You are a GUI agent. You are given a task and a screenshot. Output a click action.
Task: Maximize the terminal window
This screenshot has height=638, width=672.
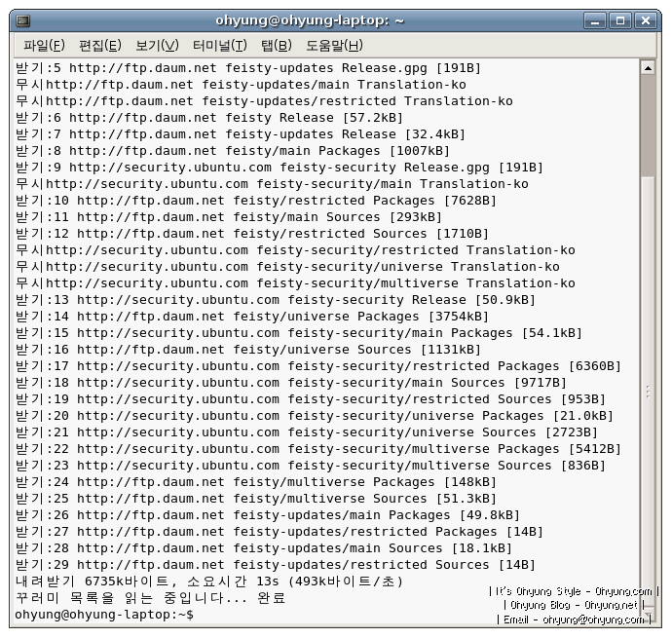point(620,20)
